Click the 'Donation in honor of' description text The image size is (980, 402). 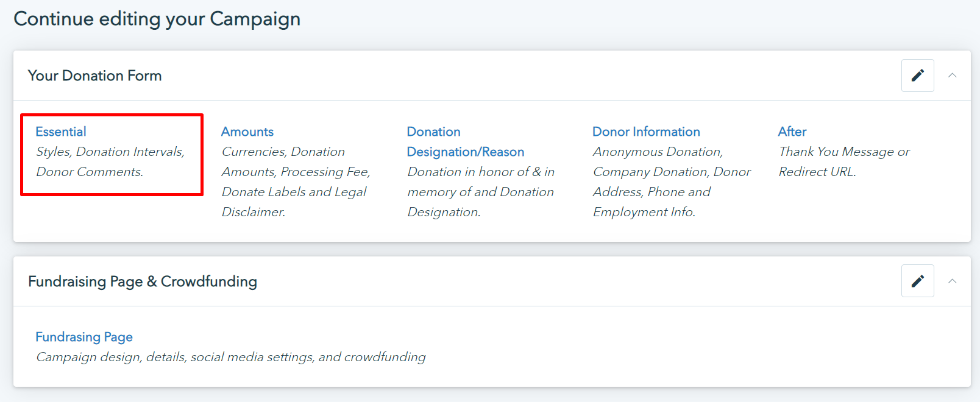coord(481,192)
